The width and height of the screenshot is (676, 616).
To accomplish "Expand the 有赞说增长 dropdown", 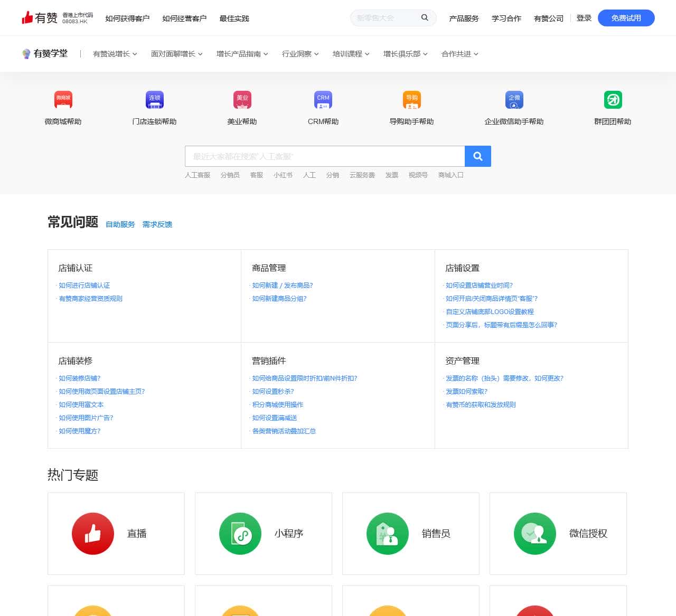I will [115, 54].
